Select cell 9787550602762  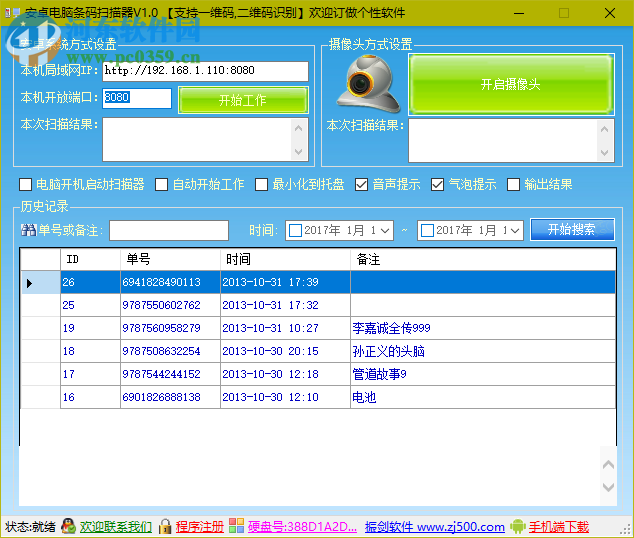point(170,305)
